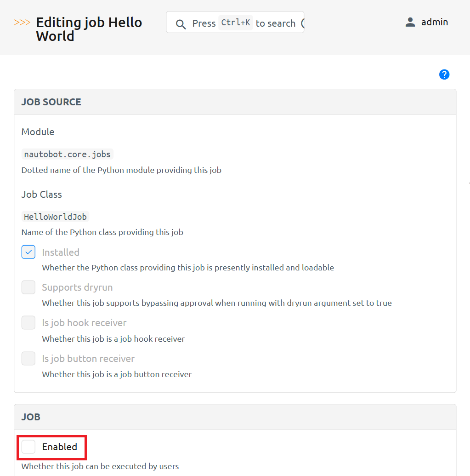
Task: Click the JOB SOURCE panel header
Action: pyautogui.click(x=51, y=102)
